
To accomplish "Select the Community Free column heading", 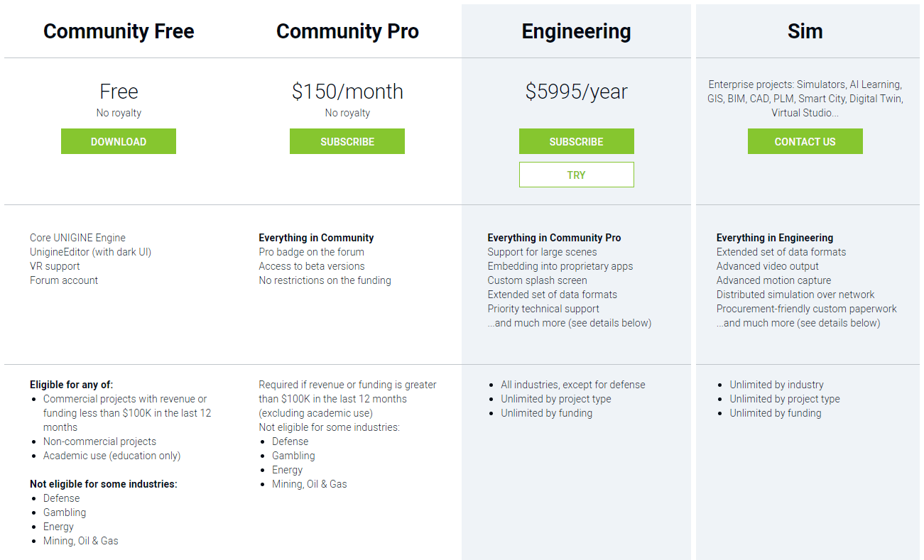I will (x=119, y=31).
